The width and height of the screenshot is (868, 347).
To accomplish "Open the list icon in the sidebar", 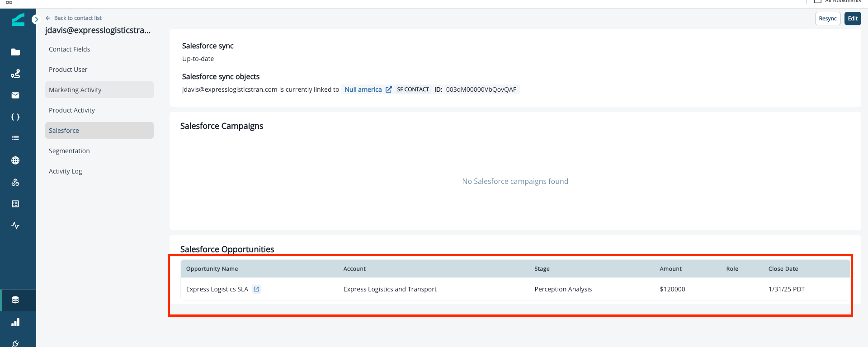I will [x=15, y=138].
